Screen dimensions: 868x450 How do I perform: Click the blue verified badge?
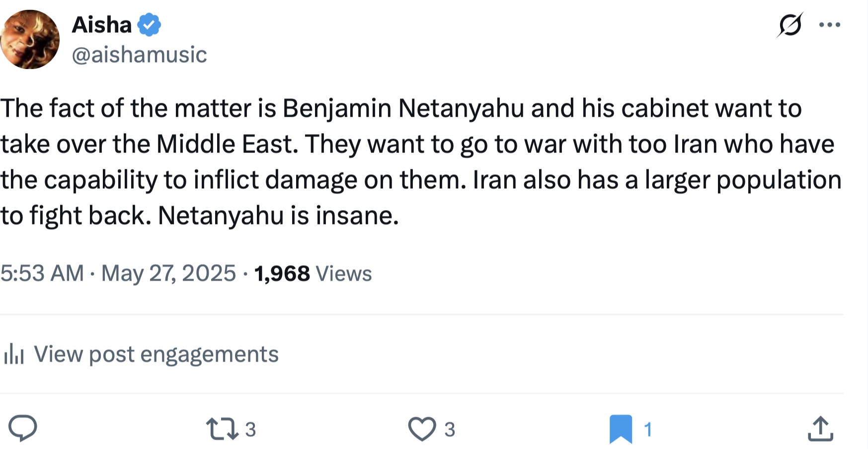[149, 25]
